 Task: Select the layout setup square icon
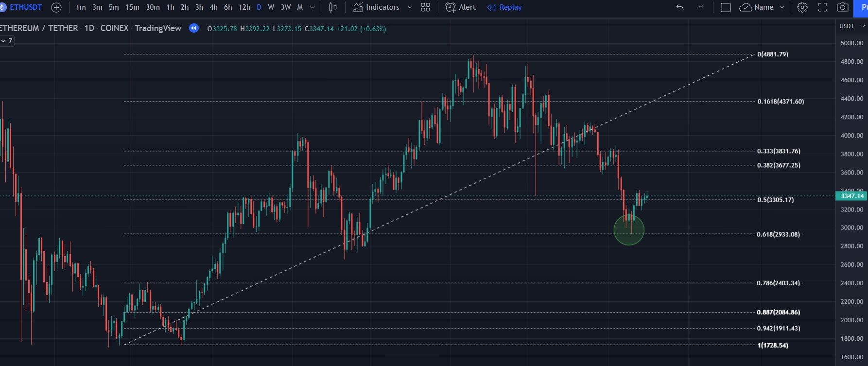[726, 7]
